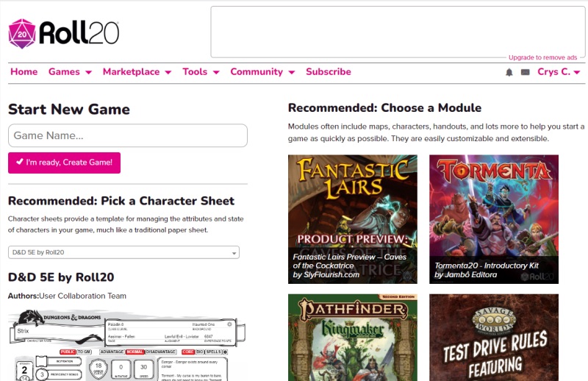Expand the Community dropdown arrow
The image size is (588, 381).
291,72
